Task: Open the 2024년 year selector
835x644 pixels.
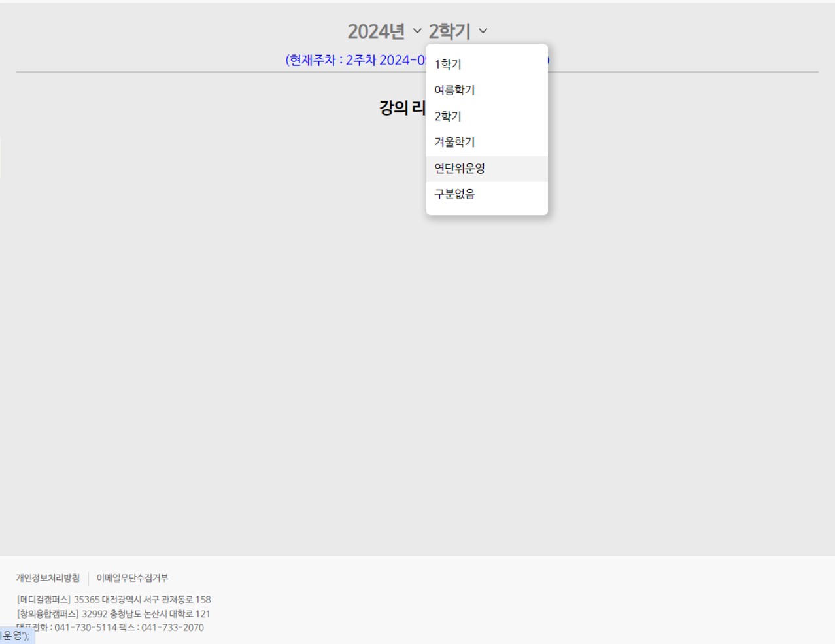Action: [x=376, y=31]
